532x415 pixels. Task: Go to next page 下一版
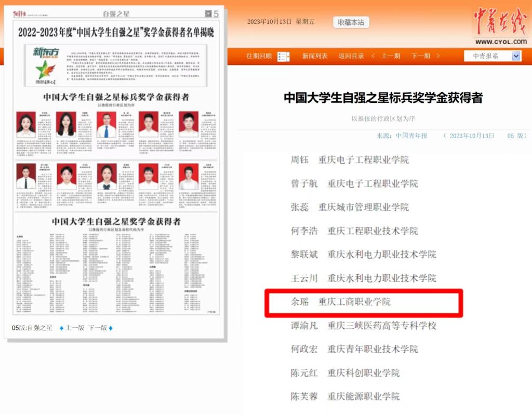(x=98, y=328)
